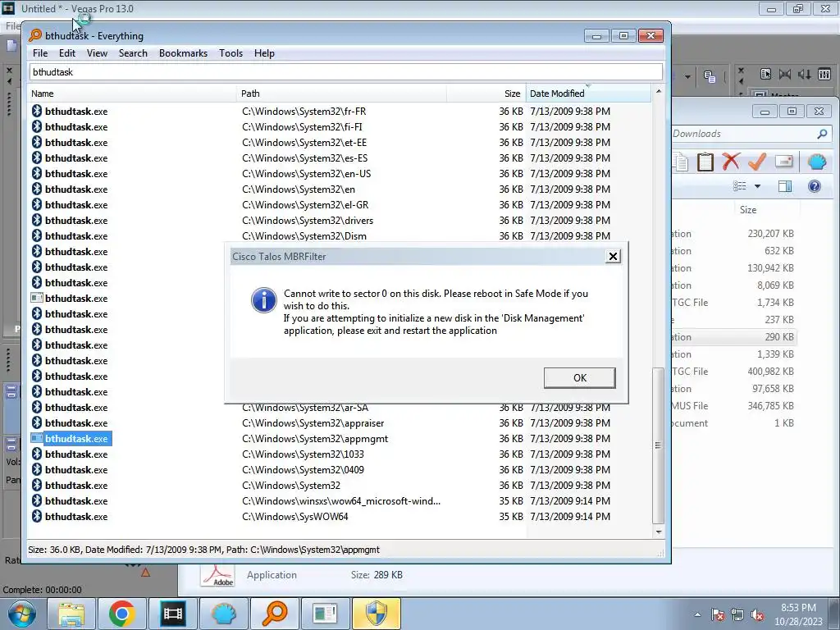The width and height of the screenshot is (840, 630).
Task: Select the file sized 230,207 KB in Downloads
Action: 733,234
